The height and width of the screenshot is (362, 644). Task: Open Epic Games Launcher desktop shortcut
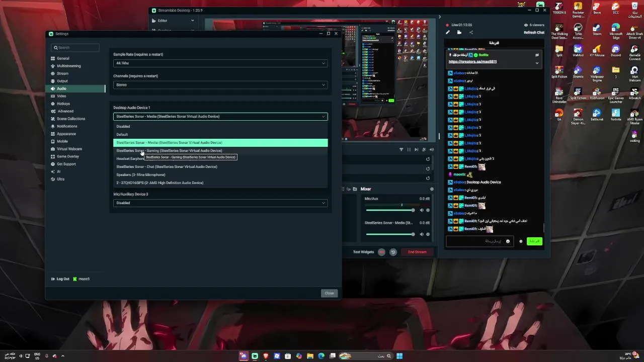[616, 95]
